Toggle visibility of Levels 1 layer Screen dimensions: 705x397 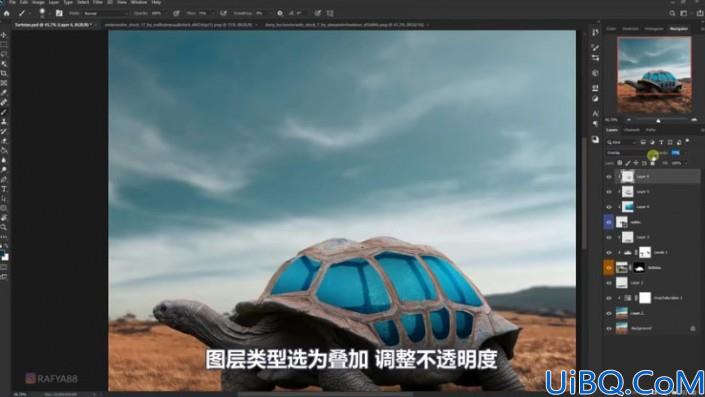pyautogui.click(x=609, y=253)
